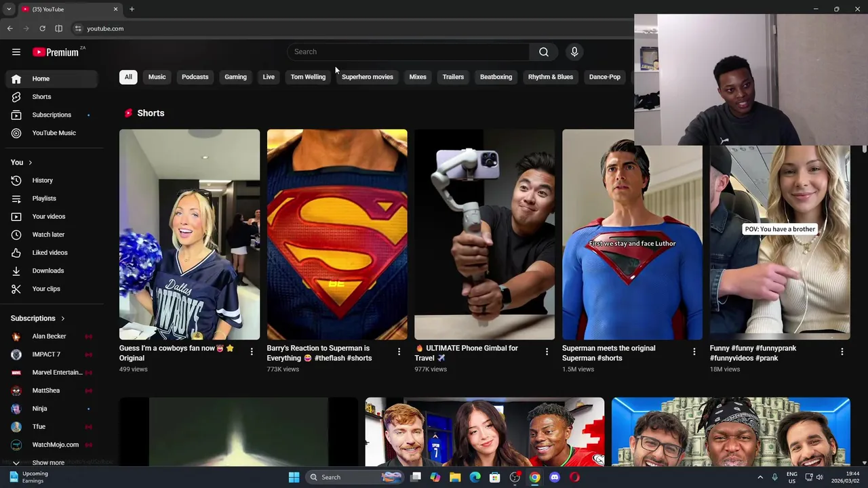Viewport: 868px width, 488px height.
Task: Select the All filter chip
Action: (128, 77)
